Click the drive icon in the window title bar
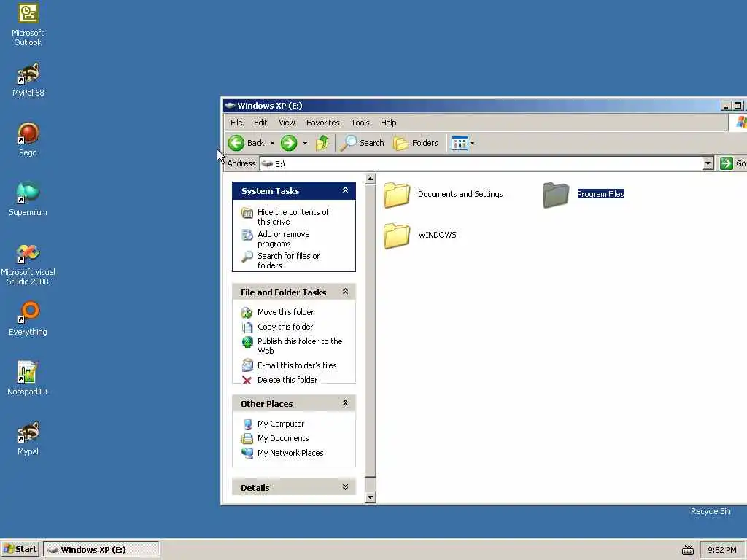Image resolution: width=747 pixels, height=560 pixels. pos(230,106)
